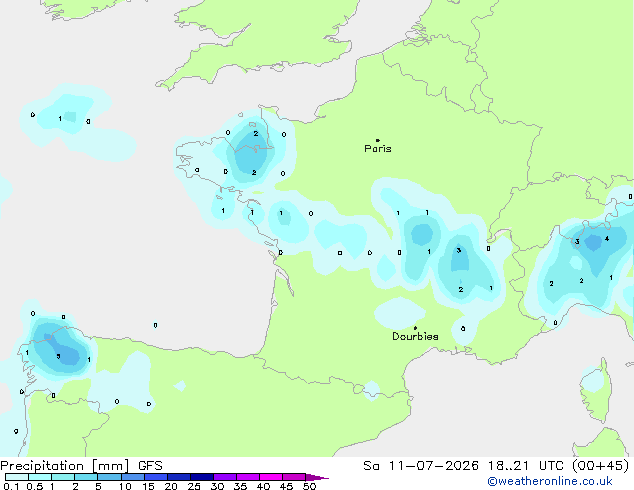Select the 0.1–0.5 mm legend swatch
634x490 pixels.
[17, 477]
